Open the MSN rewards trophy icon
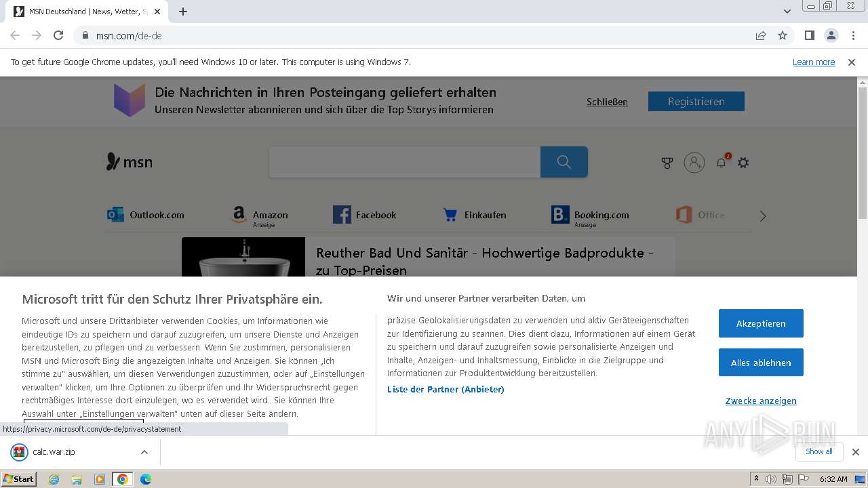The image size is (868, 488). pos(667,163)
